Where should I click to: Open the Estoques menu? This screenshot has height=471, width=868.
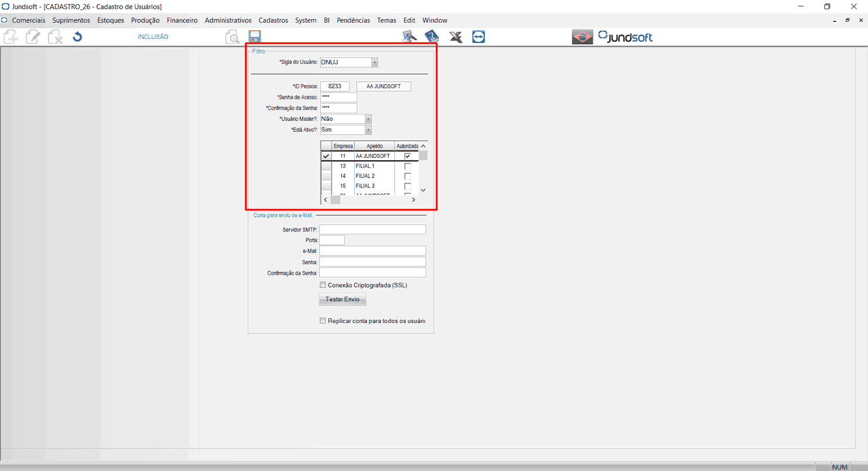[x=110, y=20]
